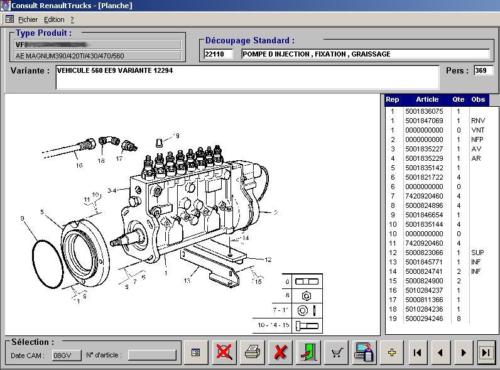
Task: Select article 7420920460 in Rep 11 row
Action: [424, 243]
